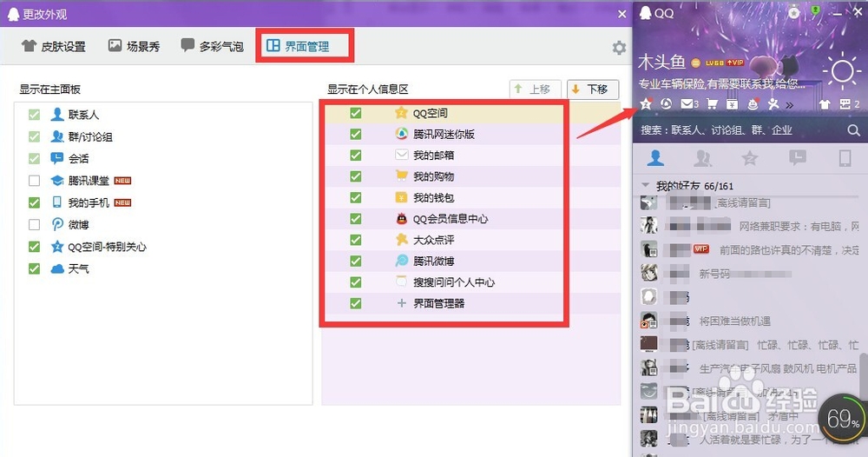Switch to groups tab in QQ window
This screenshot has width=868, height=457.
tap(702, 158)
